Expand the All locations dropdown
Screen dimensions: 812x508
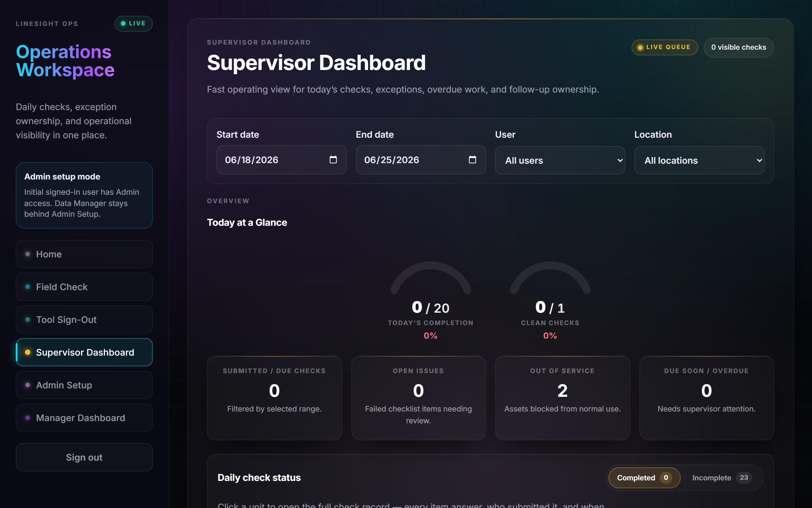pos(699,160)
